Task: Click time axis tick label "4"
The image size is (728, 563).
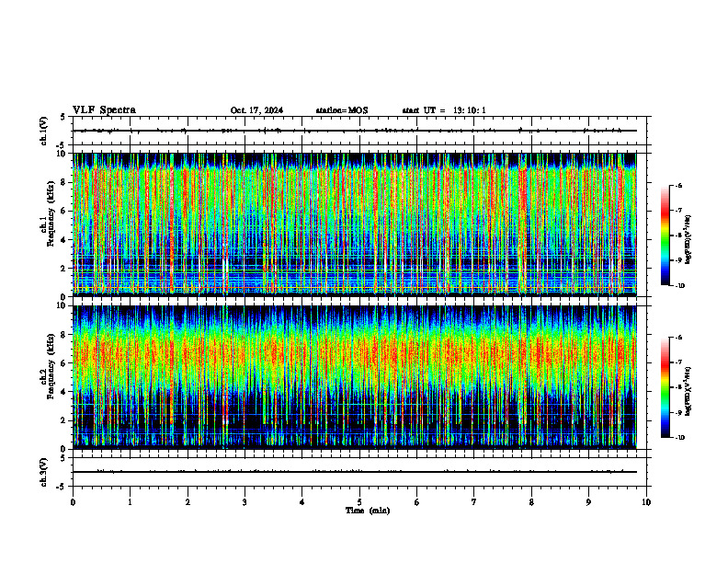Action: (x=302, y=502)
